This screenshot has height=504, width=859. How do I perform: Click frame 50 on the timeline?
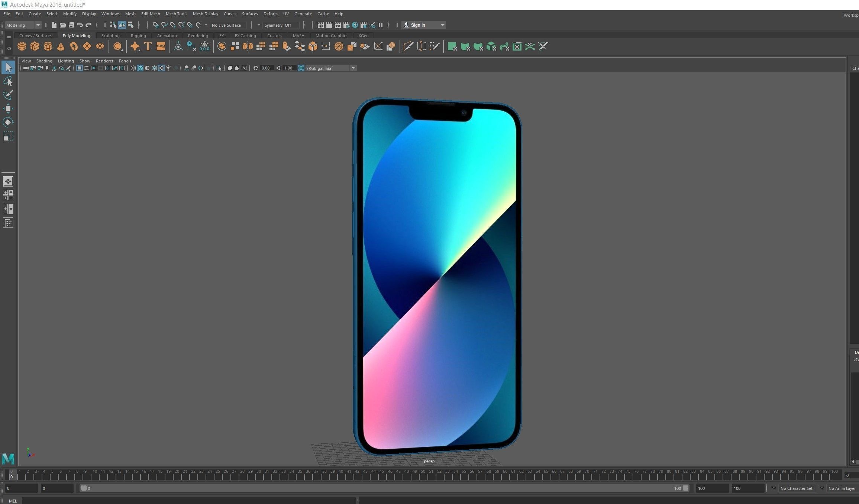[423, 474]
